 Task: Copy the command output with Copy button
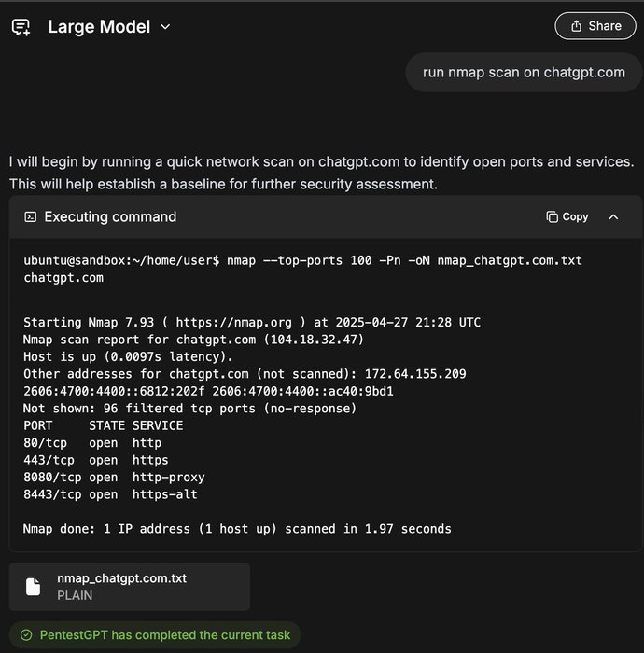567,216
